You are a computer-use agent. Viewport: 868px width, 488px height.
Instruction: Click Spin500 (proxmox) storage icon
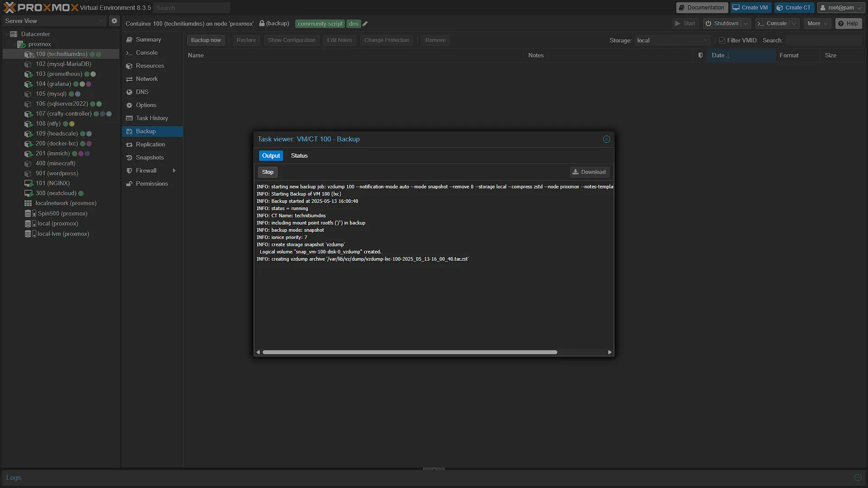coord(30,213)
